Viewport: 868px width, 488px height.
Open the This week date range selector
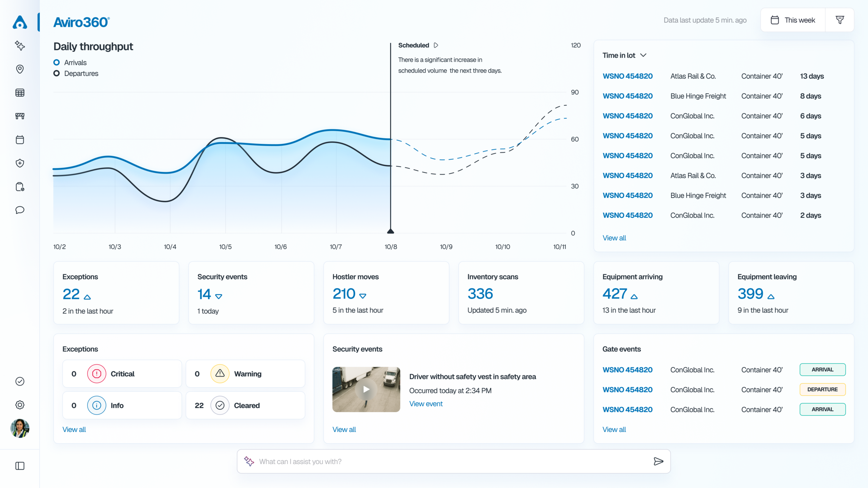pyautogui.click(x=793, y=20)
